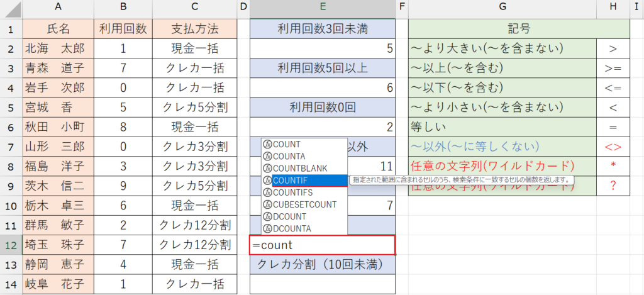Screen dimensions: 644x295
Task: Click the 利用回数5回以上 label cell
Action: click(x=323, y=68)
